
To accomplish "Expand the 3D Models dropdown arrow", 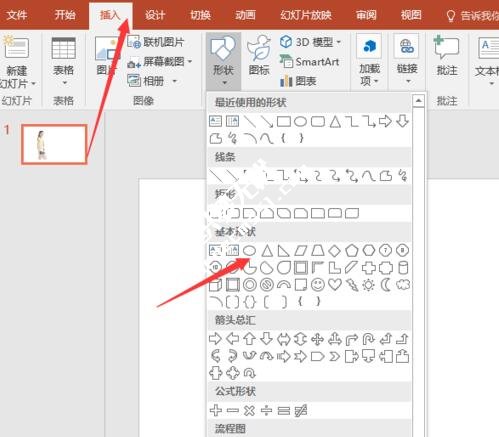I will tap(339, 42).
